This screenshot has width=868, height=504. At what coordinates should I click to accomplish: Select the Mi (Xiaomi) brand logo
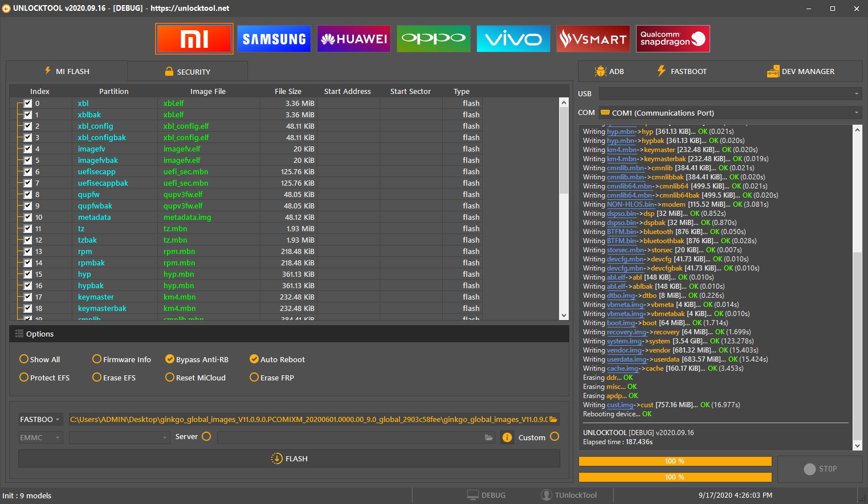point(194,39)
